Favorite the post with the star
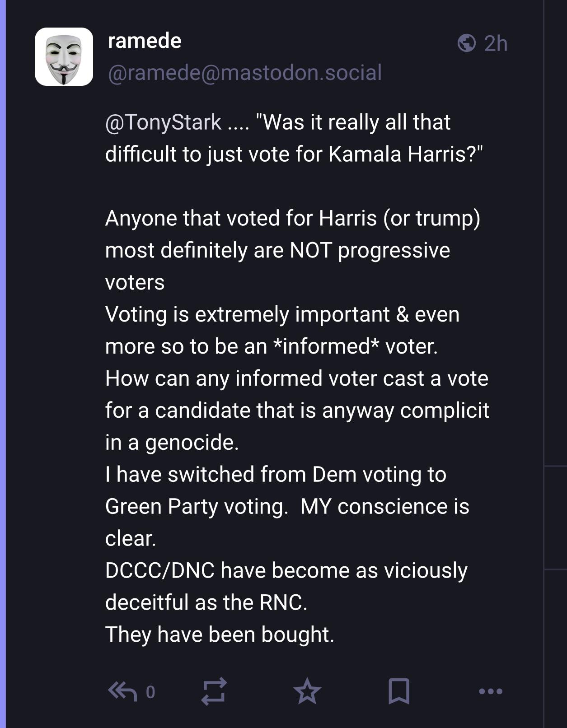Image resolution: width=567 pixels, height=728 pixels. (307, 691)
